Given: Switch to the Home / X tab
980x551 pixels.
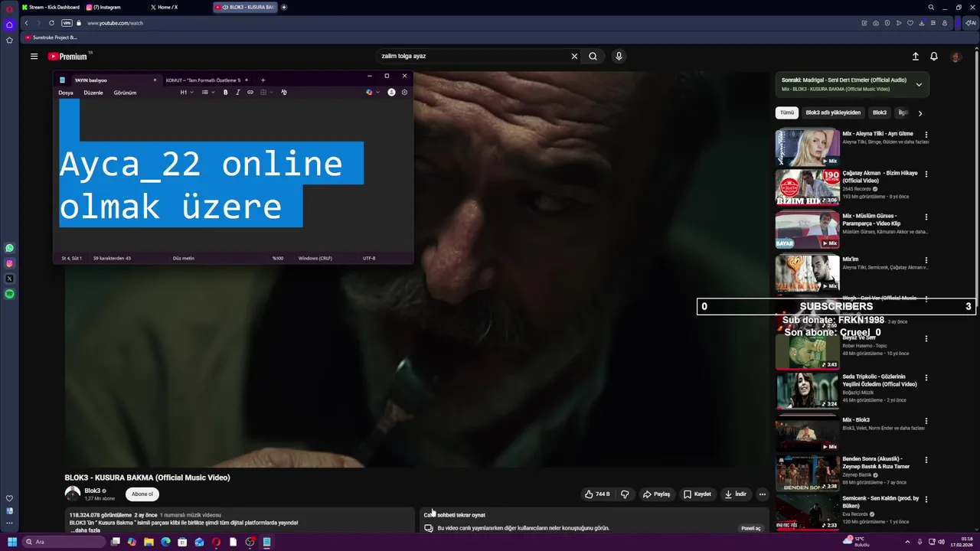Looking at the screenshot, I should click(167, 7).
